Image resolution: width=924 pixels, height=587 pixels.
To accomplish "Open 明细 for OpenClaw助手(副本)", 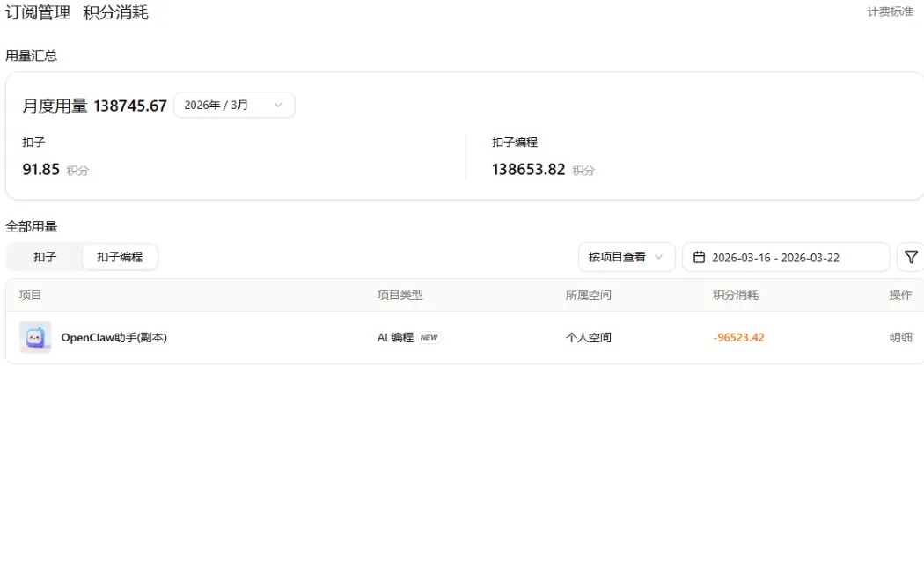I will (900, 337).
